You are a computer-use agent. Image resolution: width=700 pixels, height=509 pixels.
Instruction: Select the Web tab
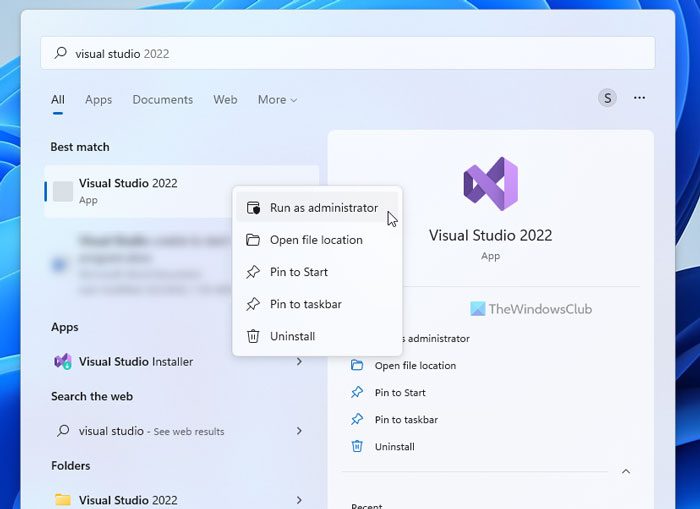[x=225, y=100]
